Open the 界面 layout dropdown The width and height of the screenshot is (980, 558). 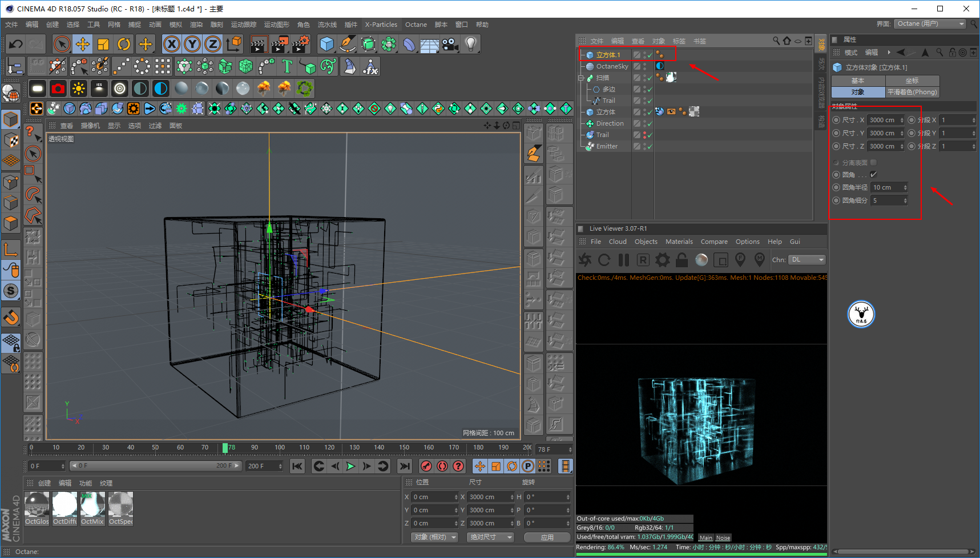[930, 23]
